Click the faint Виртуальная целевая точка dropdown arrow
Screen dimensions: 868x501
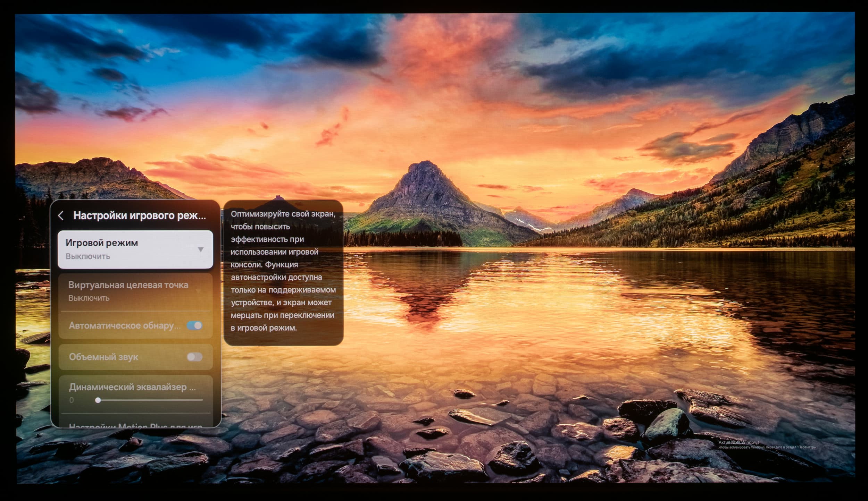pyautogui.click(x=199, y=291)
